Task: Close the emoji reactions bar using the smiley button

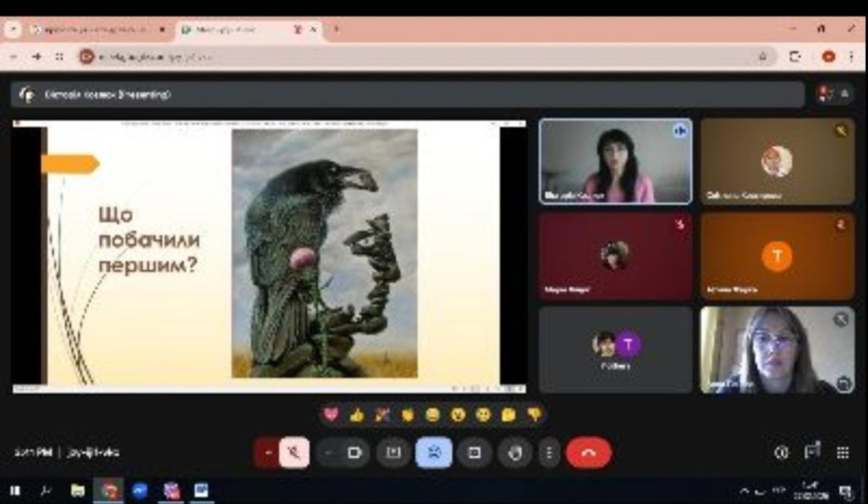Action: (433, 452)
